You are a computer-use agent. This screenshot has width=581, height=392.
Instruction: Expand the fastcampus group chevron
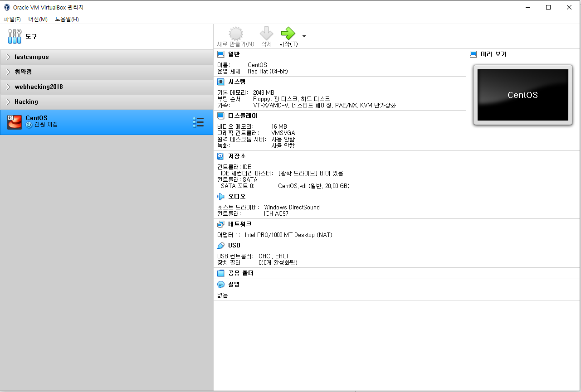point(8,57)
